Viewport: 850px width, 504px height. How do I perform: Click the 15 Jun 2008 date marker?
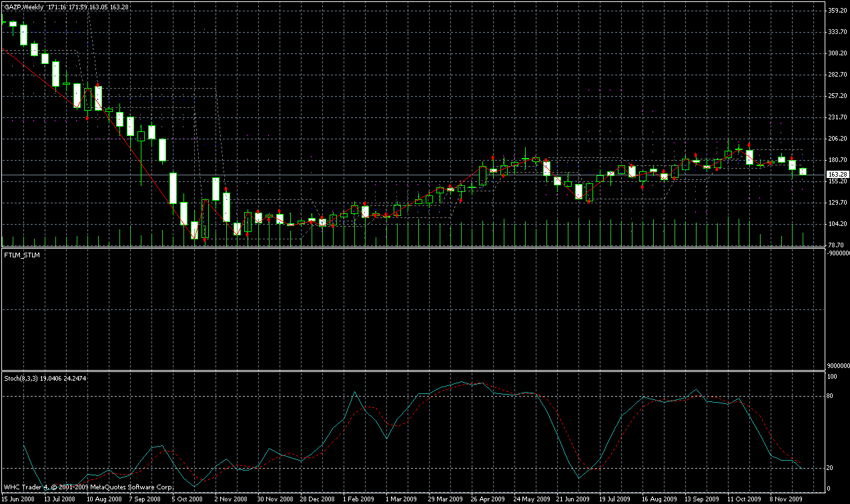pos(19,499)
